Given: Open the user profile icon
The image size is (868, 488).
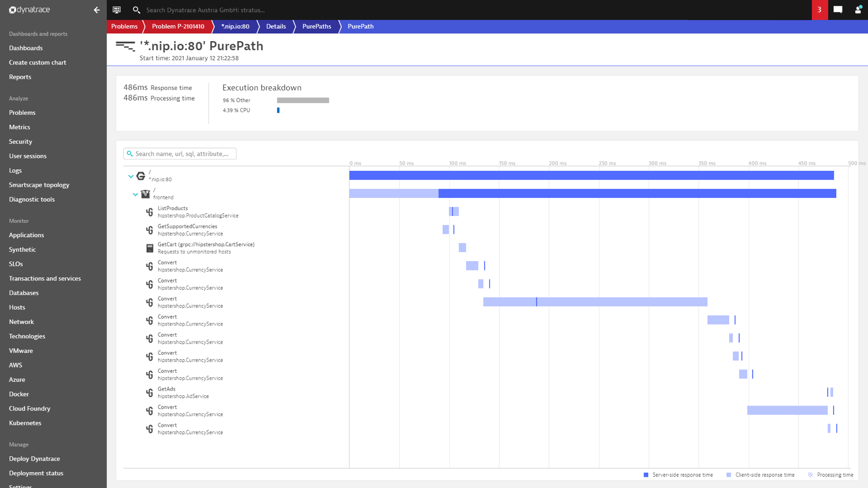Looking at the screenshot, I should coord(858,10).
